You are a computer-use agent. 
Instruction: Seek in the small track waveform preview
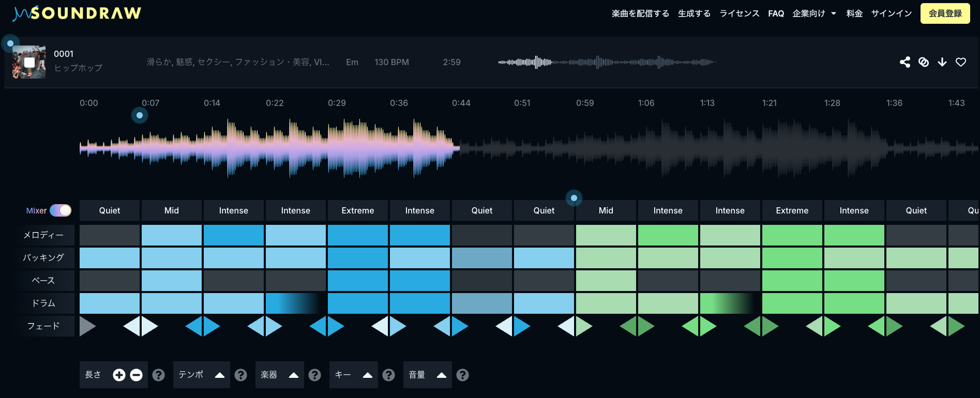pyautogui.click(x=607, y=62)
